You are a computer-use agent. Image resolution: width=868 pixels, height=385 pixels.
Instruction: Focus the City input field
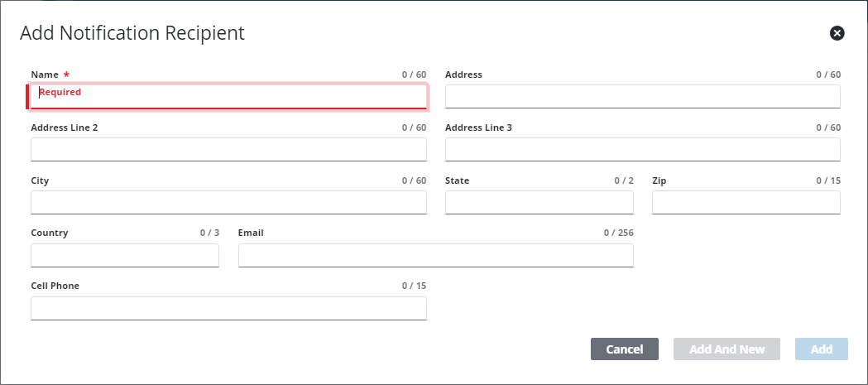tap(228, 202)
